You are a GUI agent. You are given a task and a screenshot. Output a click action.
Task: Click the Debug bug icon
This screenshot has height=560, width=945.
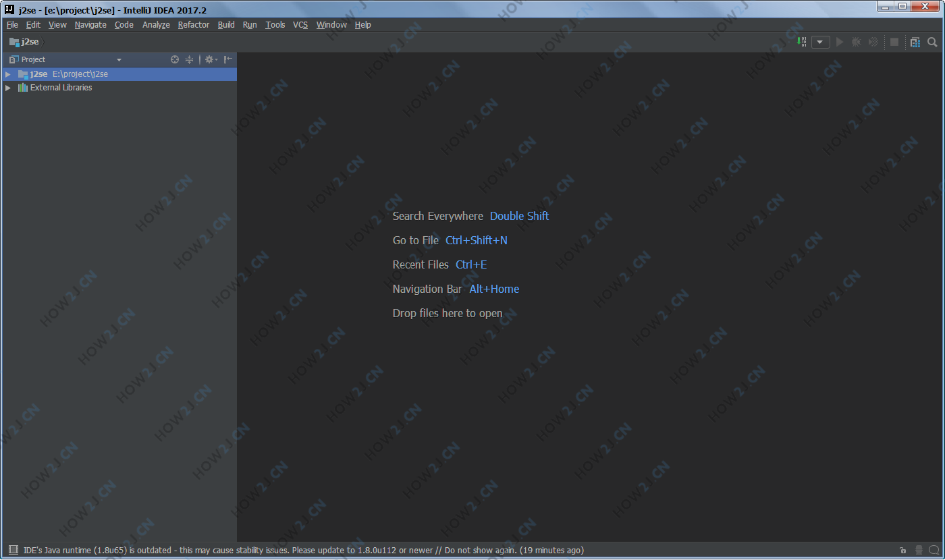(856, 42)
